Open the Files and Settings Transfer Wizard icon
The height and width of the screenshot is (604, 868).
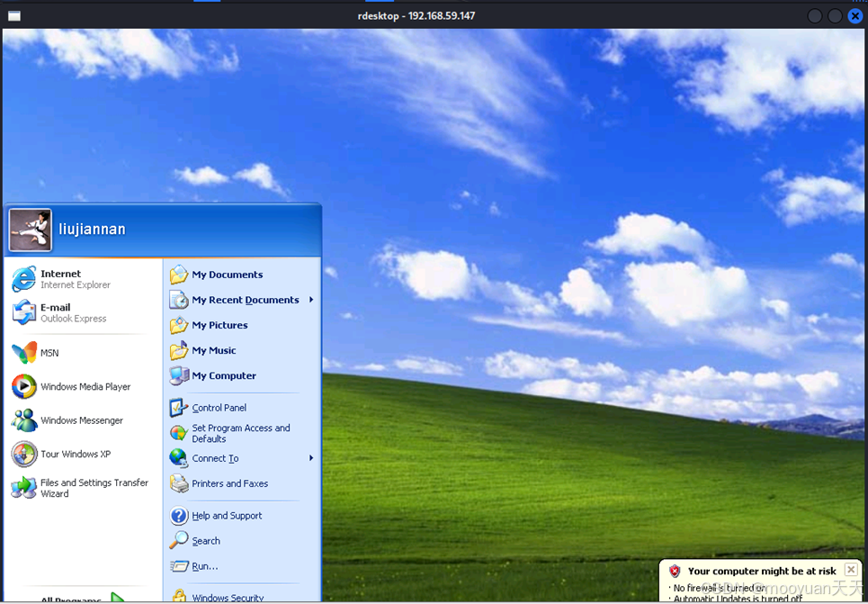click(x=23, y=488)
